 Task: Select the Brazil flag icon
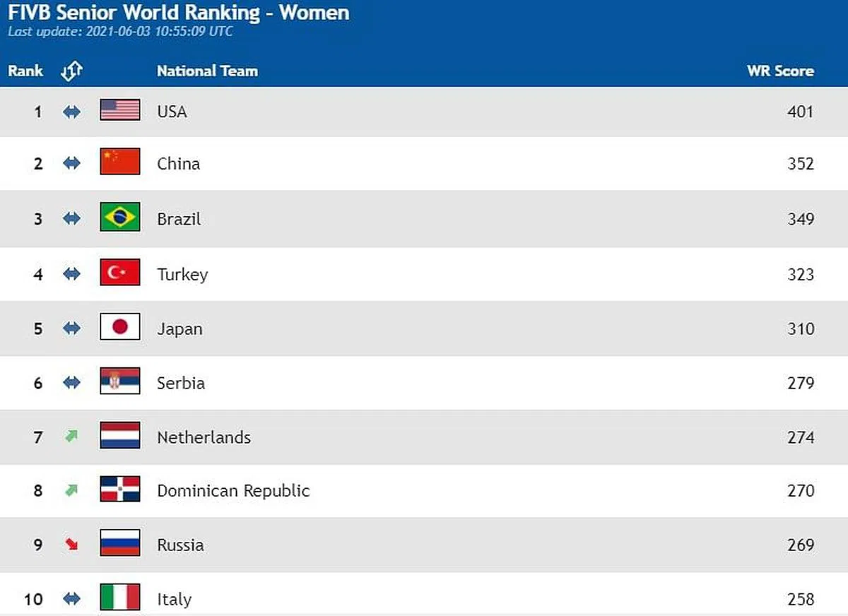coord(120,218)
